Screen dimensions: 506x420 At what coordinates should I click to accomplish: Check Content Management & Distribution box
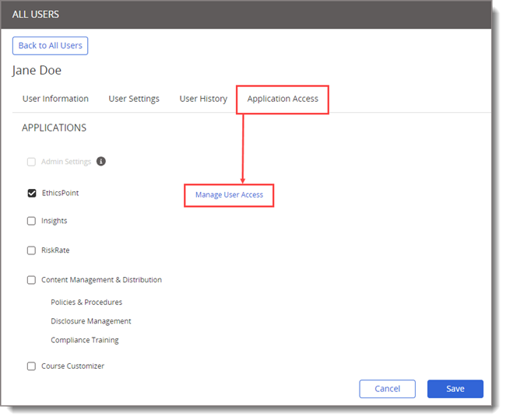coord(32,280)
